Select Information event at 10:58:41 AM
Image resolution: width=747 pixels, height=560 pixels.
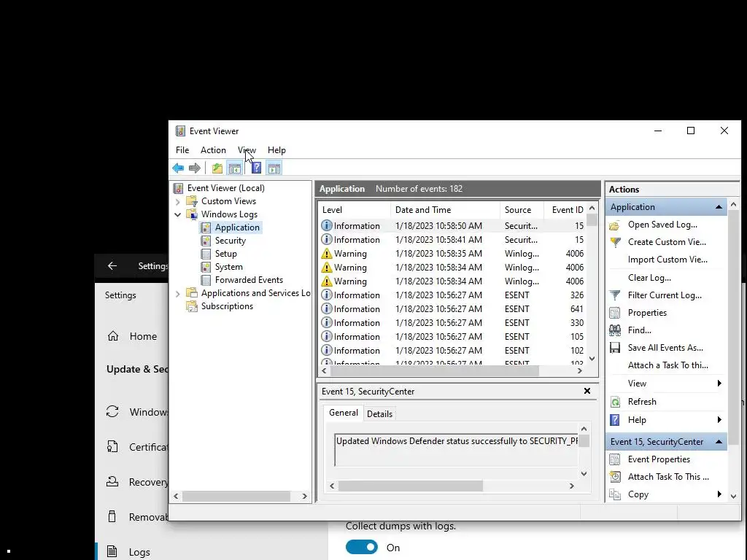(452, 240)
